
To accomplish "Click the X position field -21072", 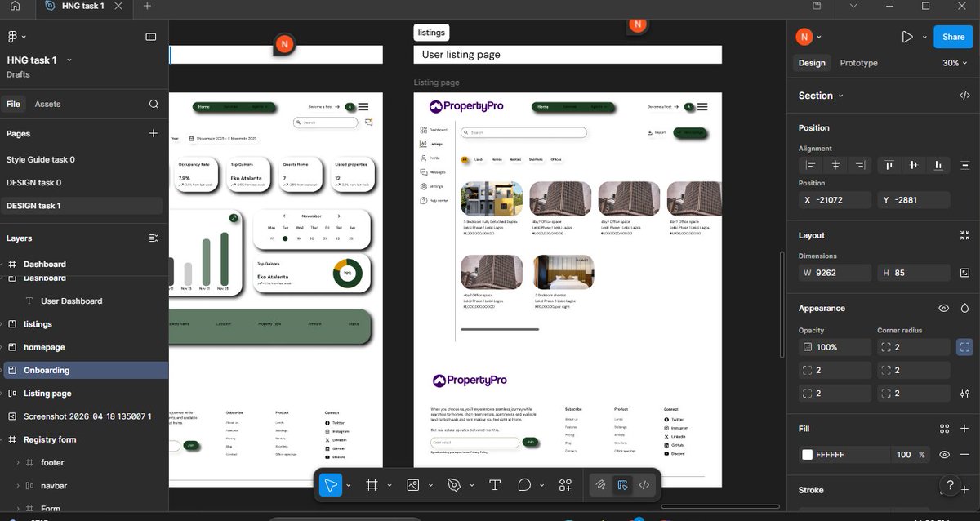I will click(x=834, y=200).
